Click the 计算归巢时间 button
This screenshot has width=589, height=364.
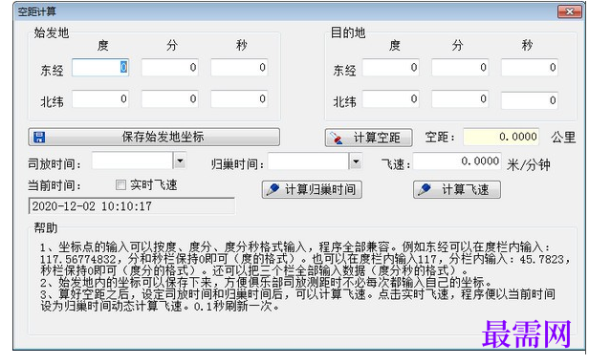[312, 189]
